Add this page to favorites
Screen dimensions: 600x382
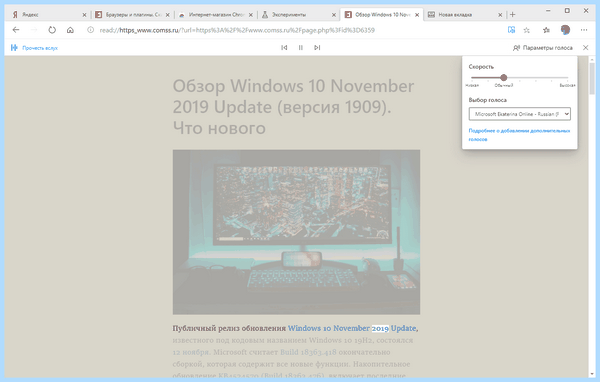(527, 30)
